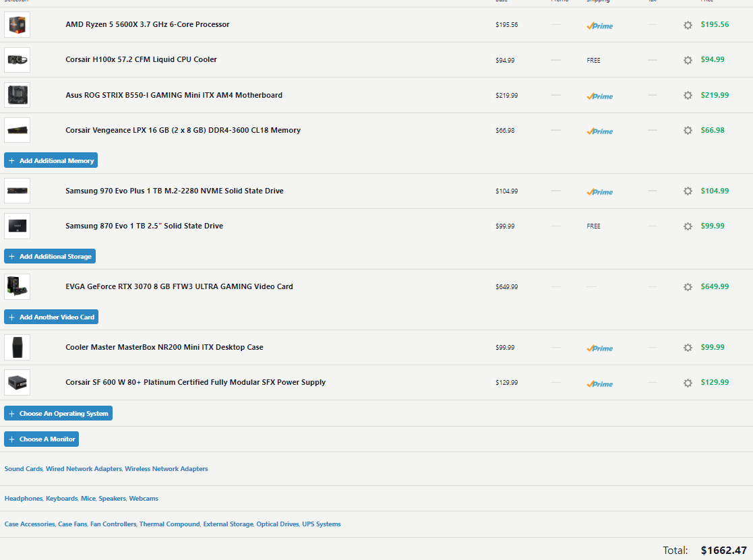Click Prime logo in AMD Ryzen row
Screen dimensions: 753x560
(x=599, y=26)
